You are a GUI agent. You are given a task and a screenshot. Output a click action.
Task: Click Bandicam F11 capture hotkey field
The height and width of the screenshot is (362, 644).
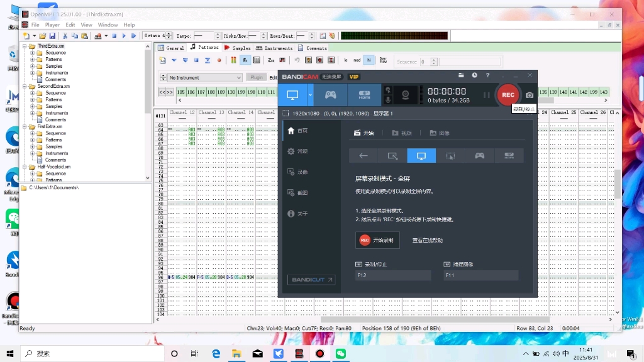pos(481,275)
